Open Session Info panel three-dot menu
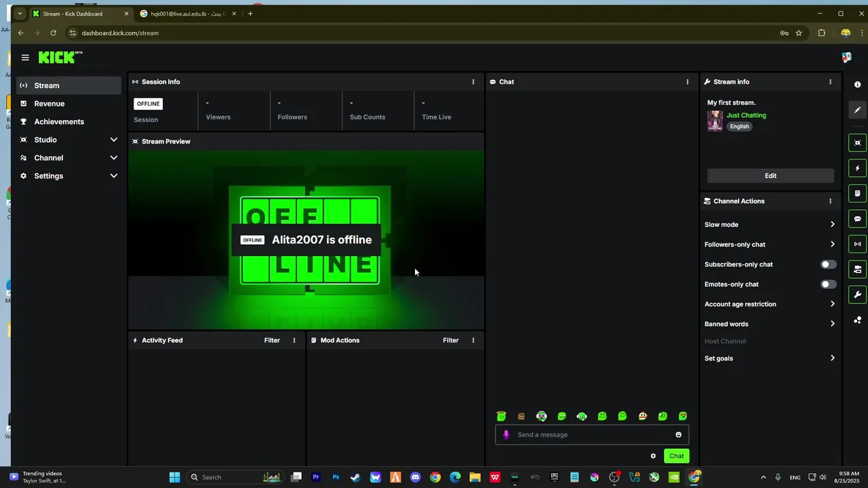The width and height of the screenshot is (868, 488). point(473,81)
